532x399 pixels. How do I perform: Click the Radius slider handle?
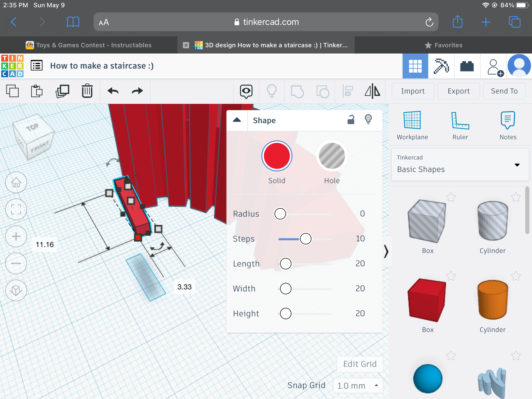280,214
